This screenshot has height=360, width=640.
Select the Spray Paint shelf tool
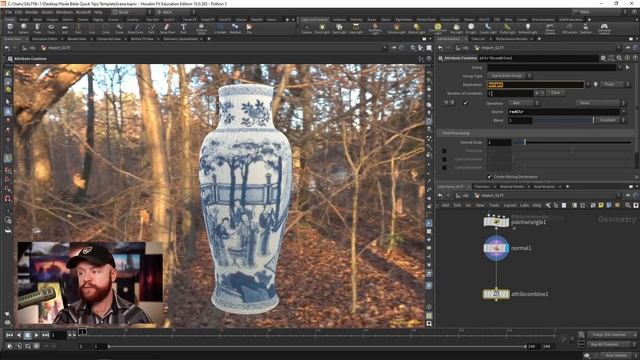click(167, 28)
